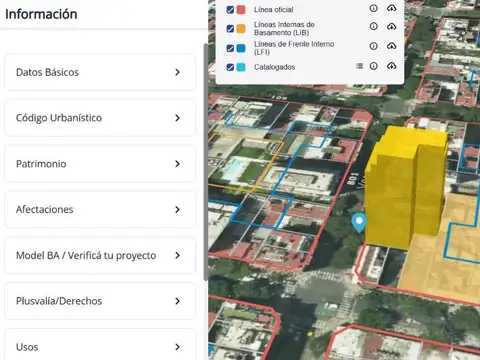Disable the Catalogados layer checkbox
Image resolution: width=480 pixels, height=360 pixels.
point(230,67)
